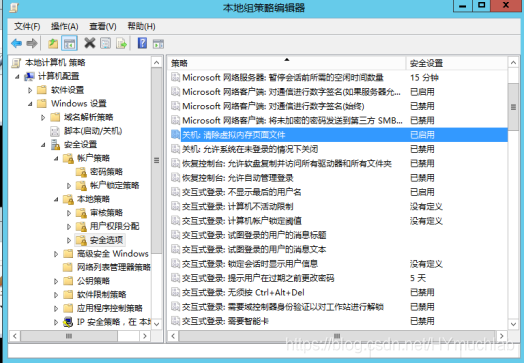This screenshot has height=363, width=524.
Task: Click the 本地计算机 策略 root icon
Action: [16, 63]
